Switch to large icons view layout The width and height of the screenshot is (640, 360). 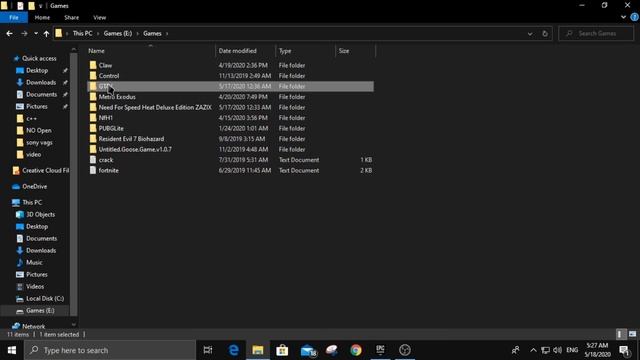tap(632, 334)
